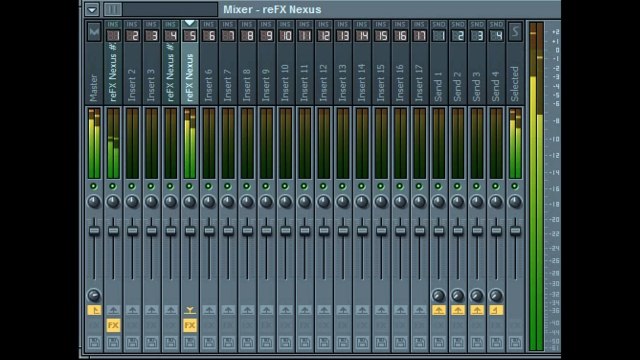Screen dimensions: 640x360
Task: Click the Master send level knob below fader
Action: (x=94, y=295)
